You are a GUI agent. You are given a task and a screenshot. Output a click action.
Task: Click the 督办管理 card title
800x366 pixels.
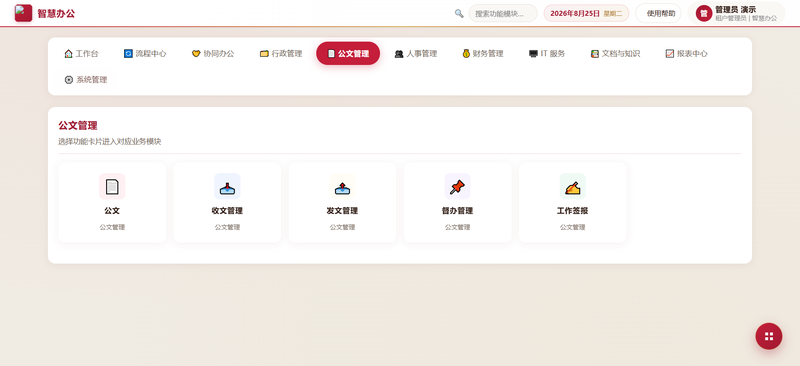(457, 211)
